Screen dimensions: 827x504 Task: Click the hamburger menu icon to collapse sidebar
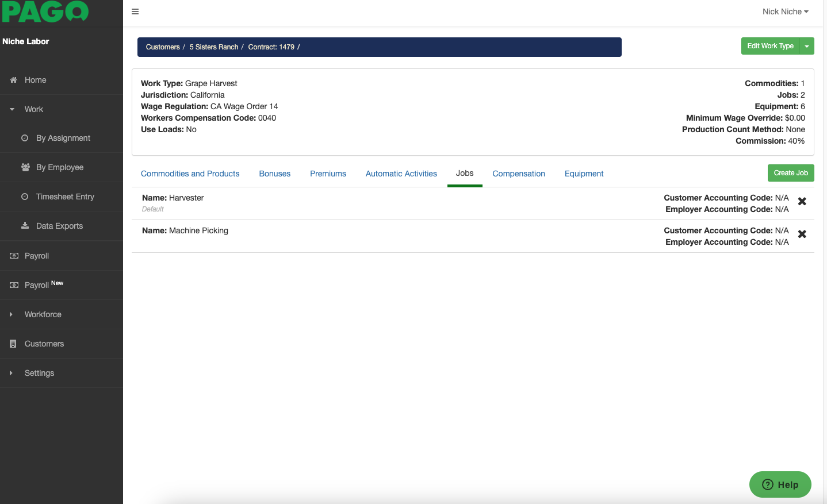(x=135, y=11)
